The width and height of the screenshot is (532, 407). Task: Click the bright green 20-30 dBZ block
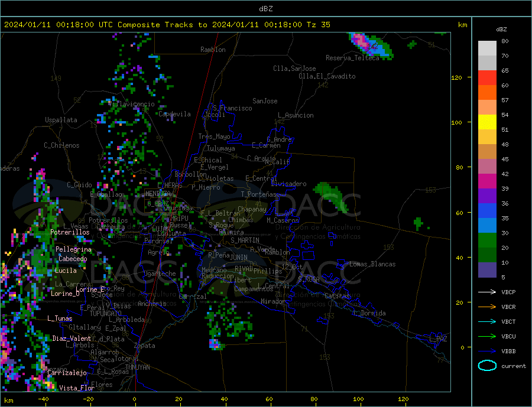pos(487,240)
